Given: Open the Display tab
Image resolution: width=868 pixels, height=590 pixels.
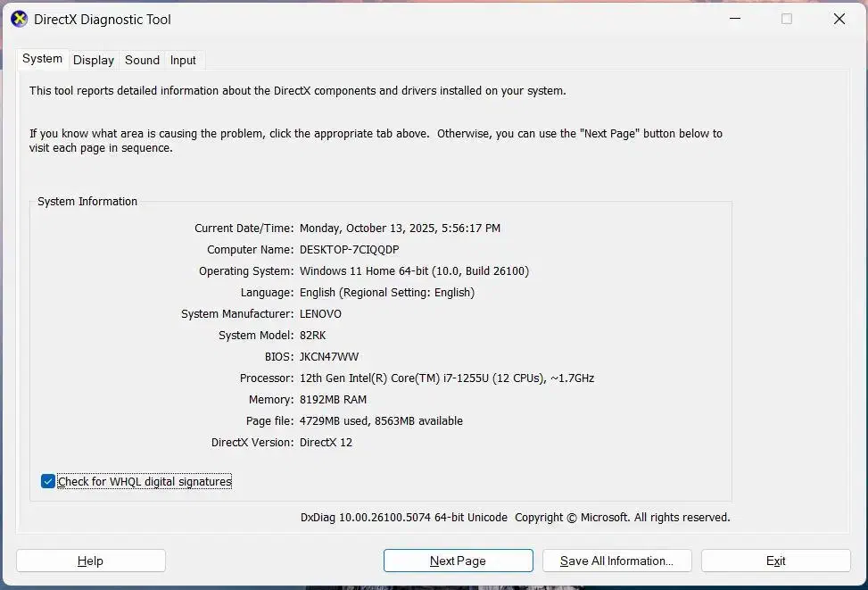Looking at the screenshot, I should point(94,60).
